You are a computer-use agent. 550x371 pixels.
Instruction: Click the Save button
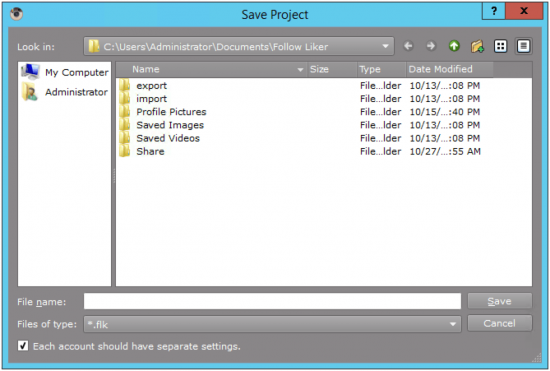[x=499, y=301]
